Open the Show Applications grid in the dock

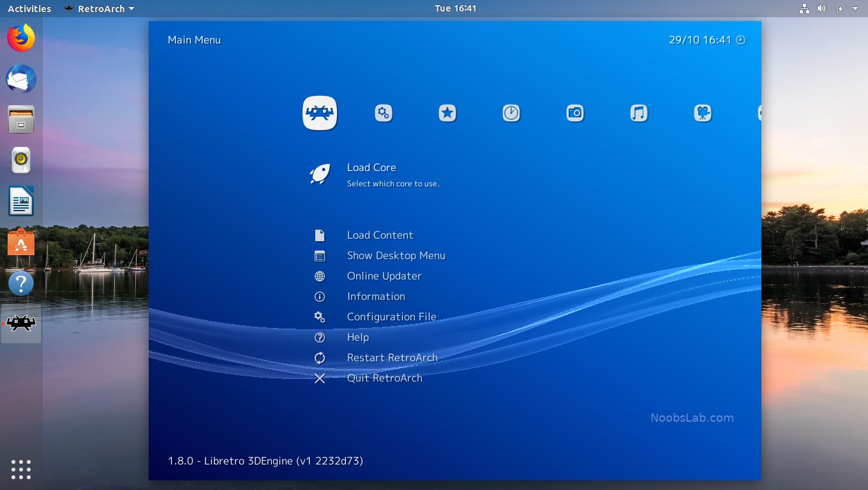click(21, 469)
